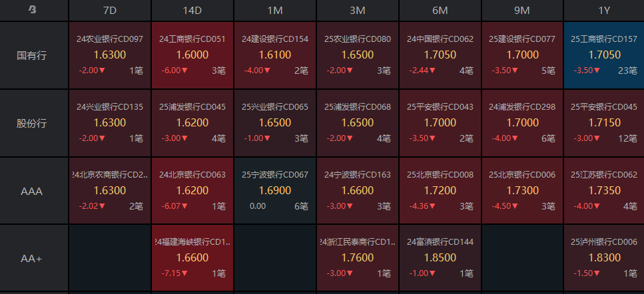Select the 国有行 row label
The height and width of the screenshot is (294, 644).
31,55
